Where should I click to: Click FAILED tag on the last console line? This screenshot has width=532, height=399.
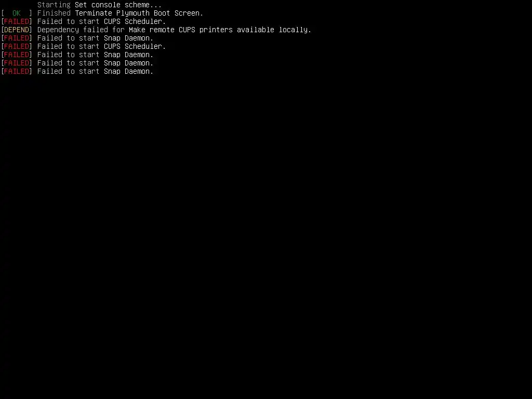click(17, 71)
